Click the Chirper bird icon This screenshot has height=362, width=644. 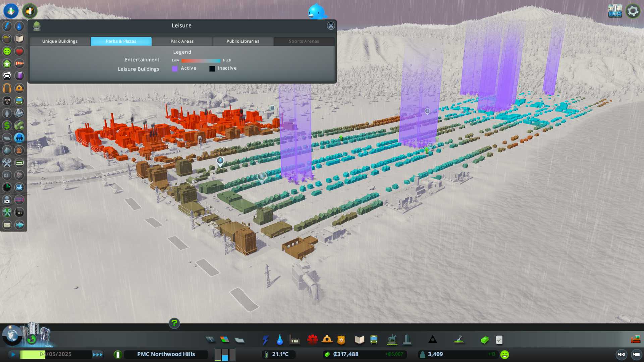(316, 12)
